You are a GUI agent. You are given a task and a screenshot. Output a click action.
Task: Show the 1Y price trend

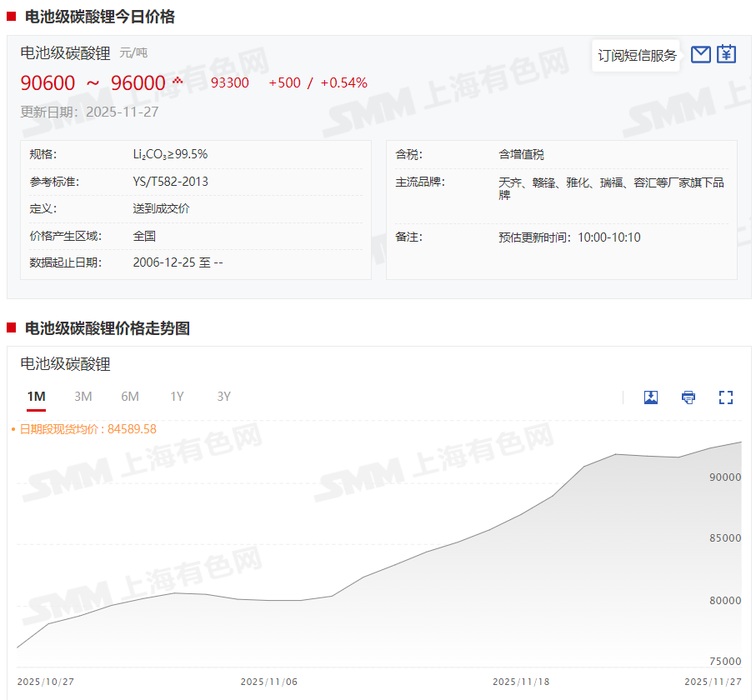(177, 397)
